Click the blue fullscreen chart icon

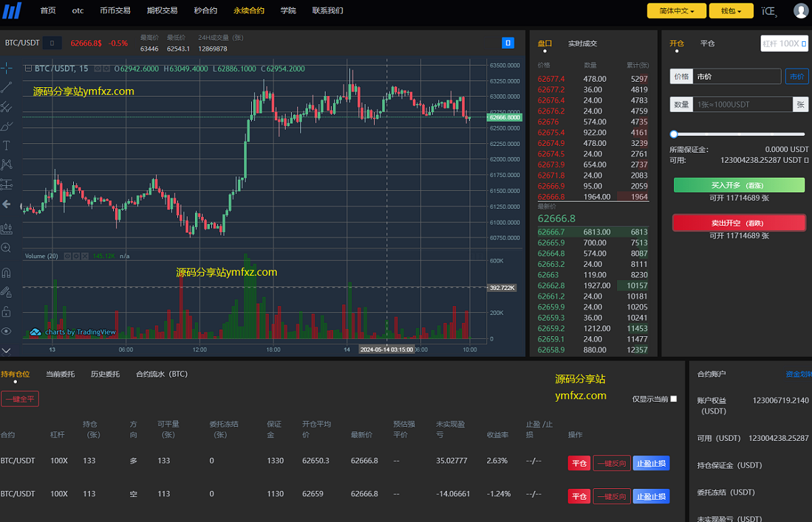(508, 43)
